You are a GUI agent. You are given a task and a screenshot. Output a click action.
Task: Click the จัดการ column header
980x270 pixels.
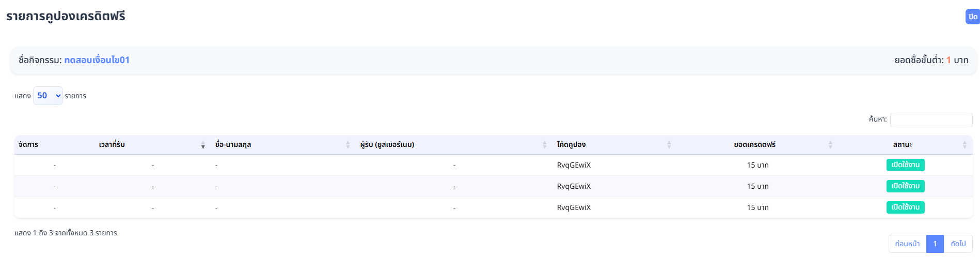[x=28, y=145]
